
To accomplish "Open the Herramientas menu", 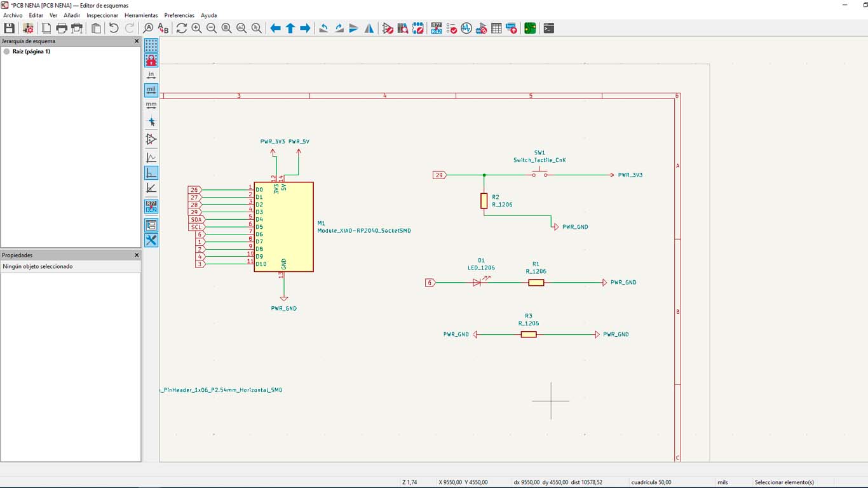I will click(x=141, y=15).
